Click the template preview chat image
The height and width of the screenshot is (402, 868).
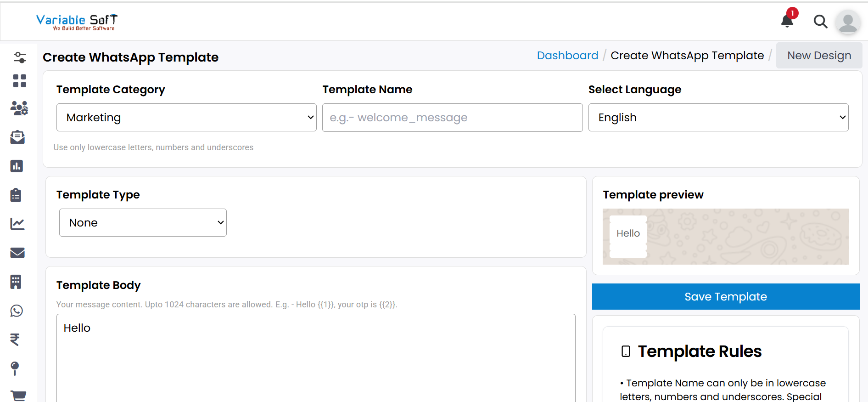(x=726, y=237)
